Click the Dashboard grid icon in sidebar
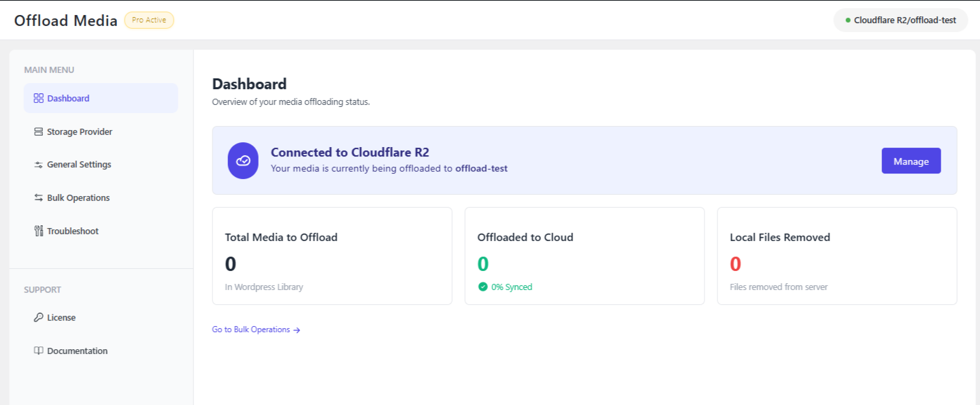The width and height of the screenshot is (980, 405). (x=38, y=99)
